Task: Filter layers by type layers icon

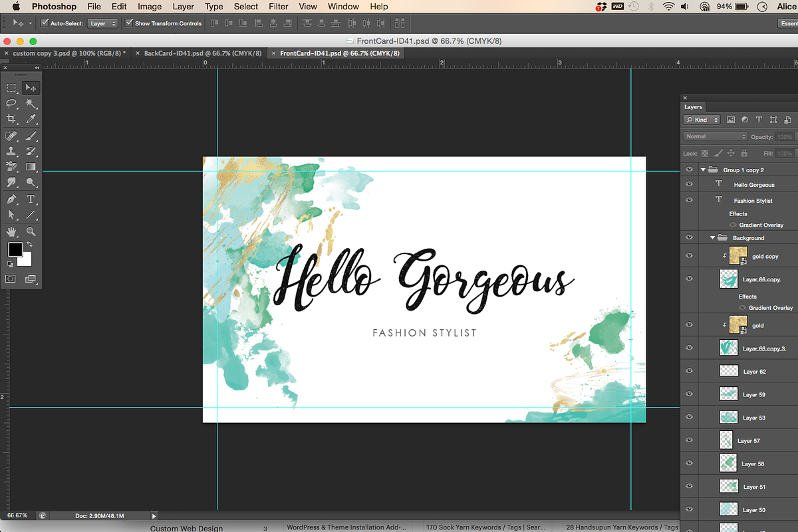Action: [x=759, y=120]
